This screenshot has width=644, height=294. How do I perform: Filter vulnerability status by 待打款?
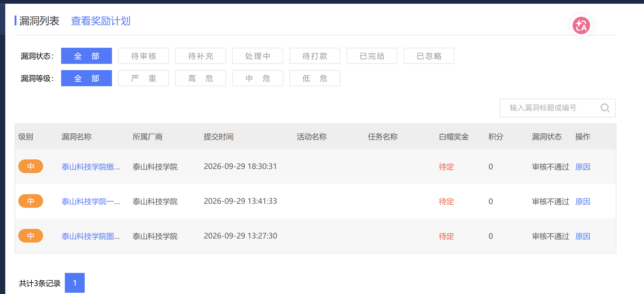tap(315, 56)
